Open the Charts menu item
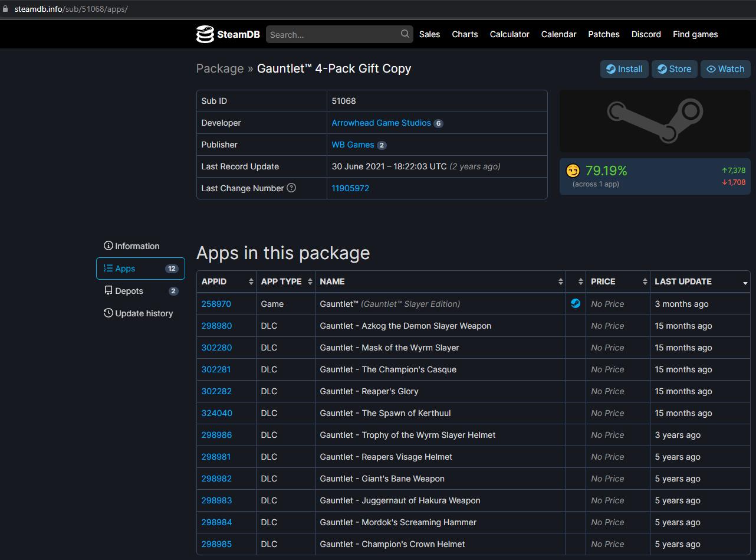The height and width of the screenshot is (560, 756). pyautogui.click(x=465, y=34)
